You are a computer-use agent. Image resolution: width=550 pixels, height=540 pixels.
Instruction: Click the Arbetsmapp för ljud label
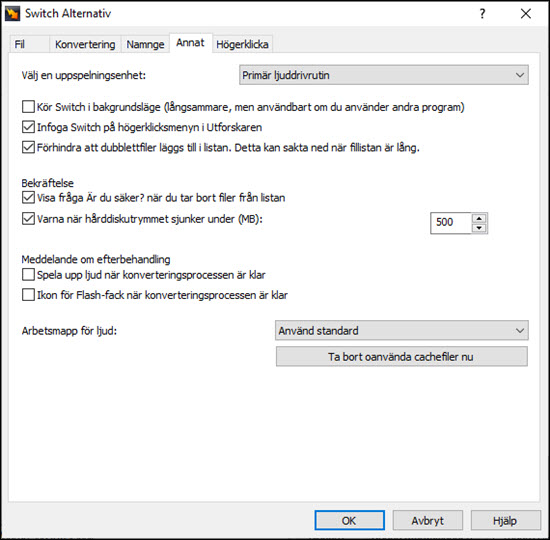(69, 331)
